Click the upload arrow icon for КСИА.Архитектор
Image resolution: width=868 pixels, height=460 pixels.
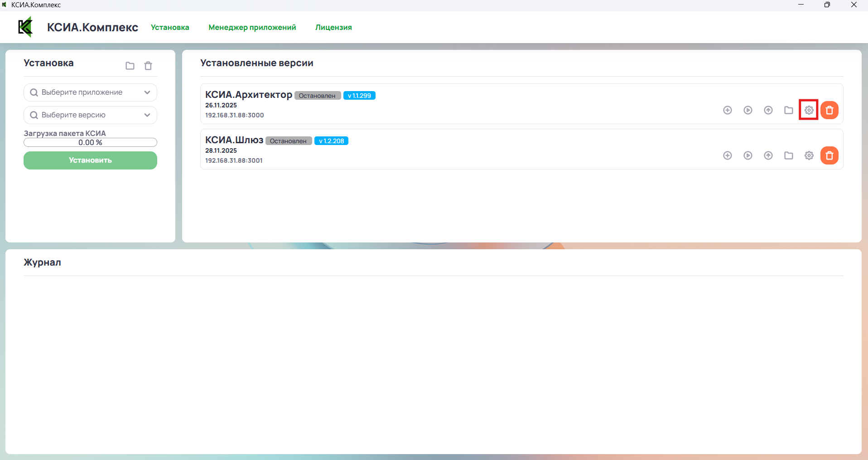click(768, 110)
